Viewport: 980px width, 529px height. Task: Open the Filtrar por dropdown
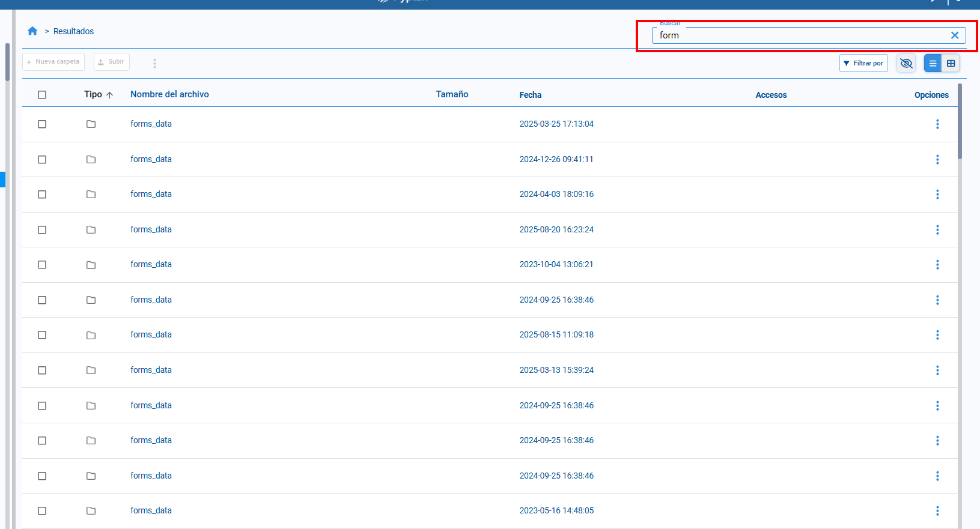tap(863, 63)
